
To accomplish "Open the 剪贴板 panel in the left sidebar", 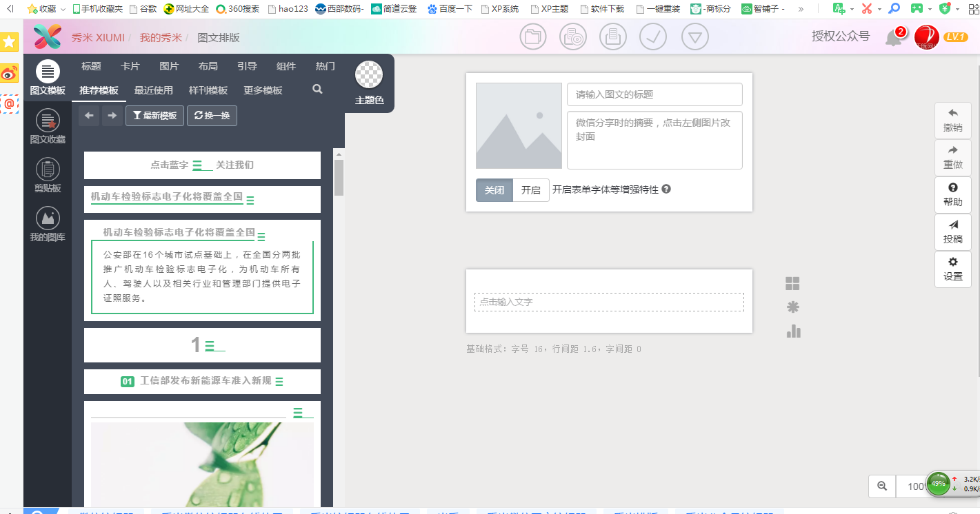I will [47, 174].
